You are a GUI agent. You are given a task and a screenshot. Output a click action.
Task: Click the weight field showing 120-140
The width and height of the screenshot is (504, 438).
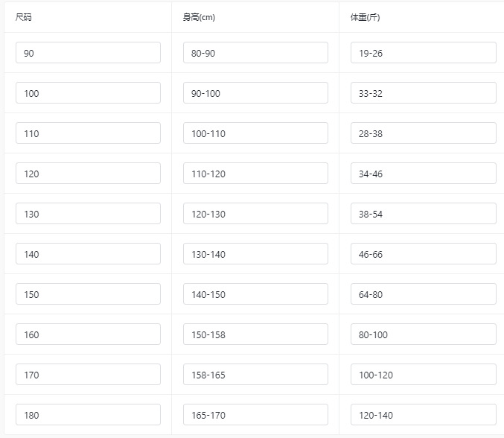[x=424, y=414]
